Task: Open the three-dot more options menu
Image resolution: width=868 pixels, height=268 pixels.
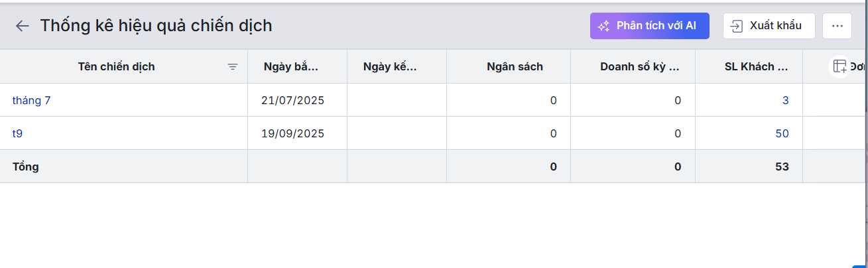Action: (x=837, y=26)
